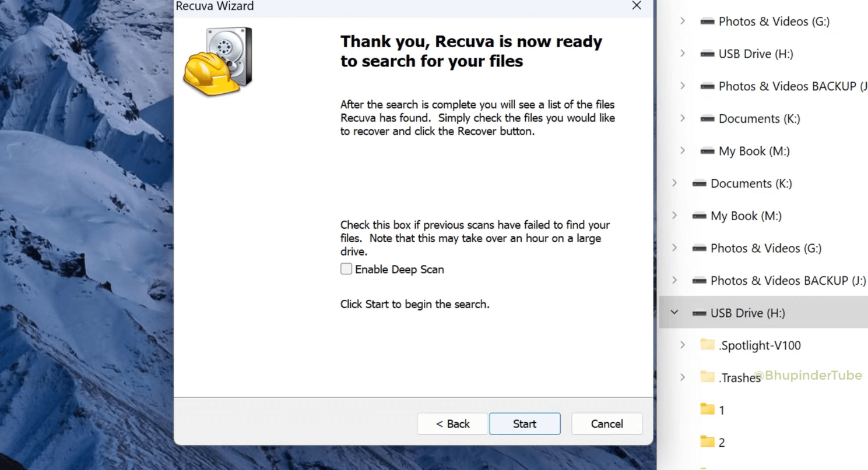Cancel the Recuva Wizard
The width and height of the screenshot is (868, 470).
point(607,424)
